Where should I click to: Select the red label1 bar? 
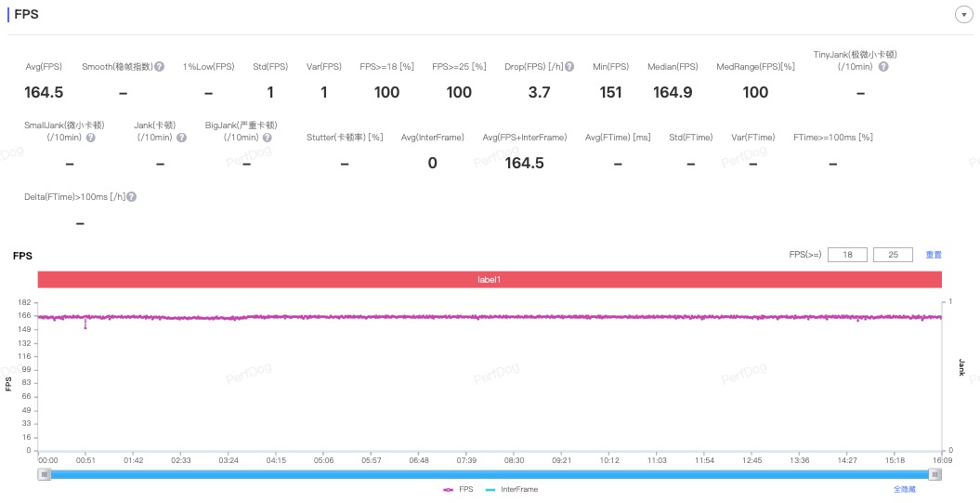pyautogui.click(x=490, y=280)
